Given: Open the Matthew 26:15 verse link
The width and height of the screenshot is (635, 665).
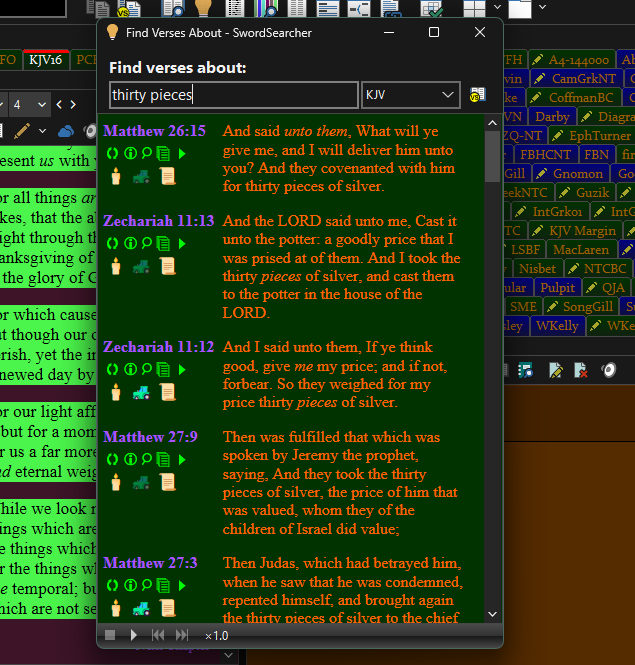Looking at the screenshot, I should point(154,131).
